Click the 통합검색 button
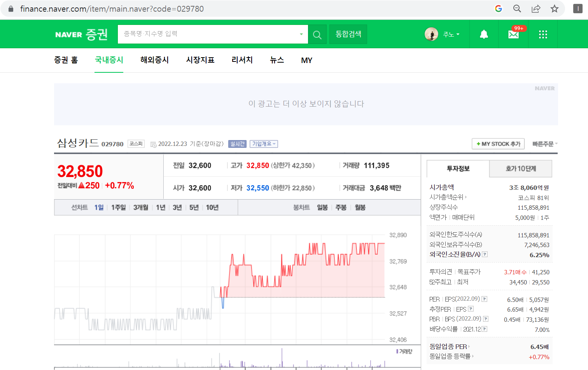 coord(348,34)
